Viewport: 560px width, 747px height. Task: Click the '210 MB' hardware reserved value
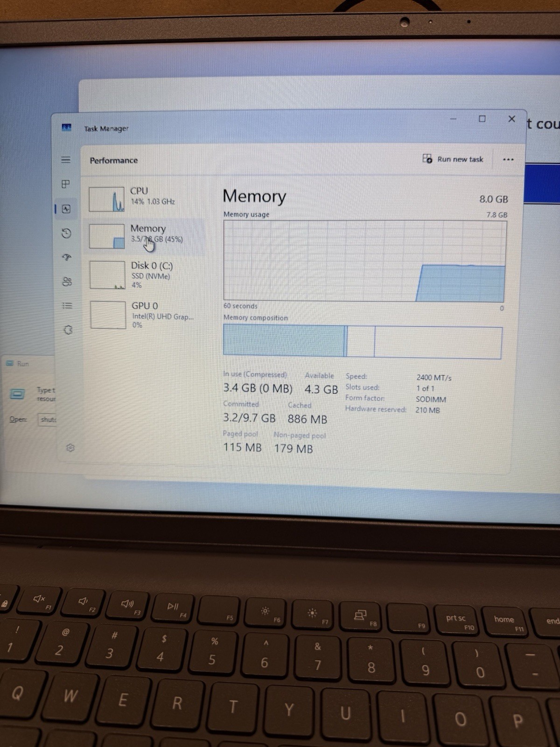(x=427, y=410)
